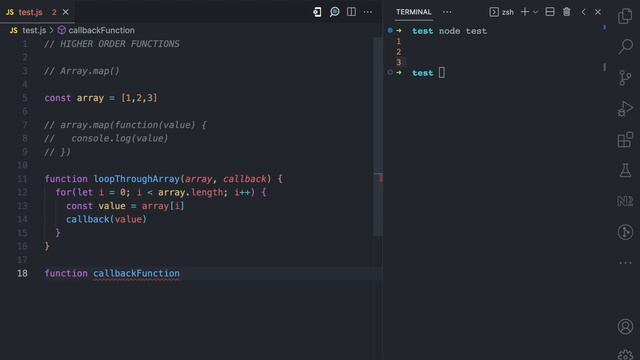
Task: Open the Git graph circle icon view
Action: pos(625,232)
